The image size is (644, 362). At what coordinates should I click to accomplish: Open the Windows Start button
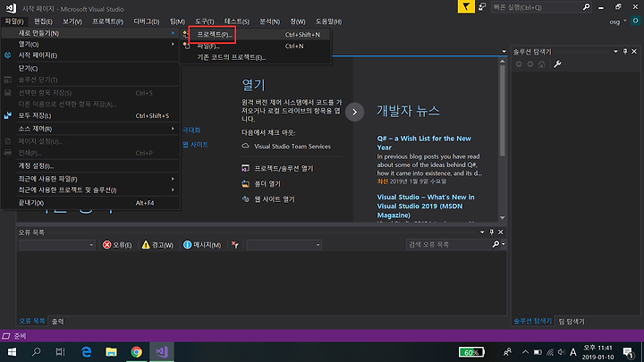point(12,352)
